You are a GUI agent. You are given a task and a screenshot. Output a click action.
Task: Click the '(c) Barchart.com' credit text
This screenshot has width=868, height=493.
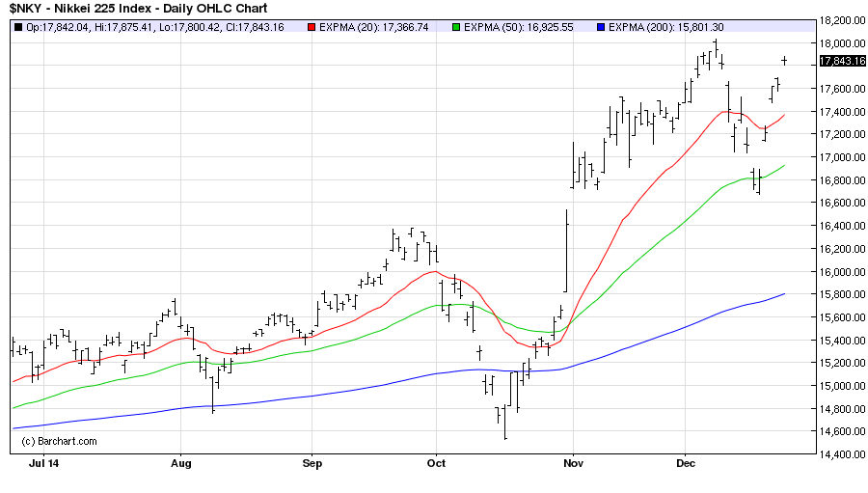pyautogui.click(x=59, y=442)
